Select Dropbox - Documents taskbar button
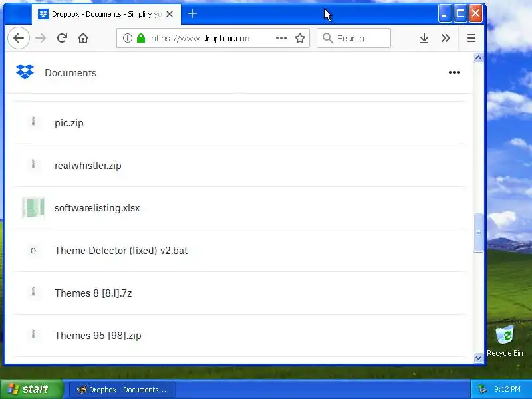Screen dimensions: 532x399 click(x=122, y=390)
